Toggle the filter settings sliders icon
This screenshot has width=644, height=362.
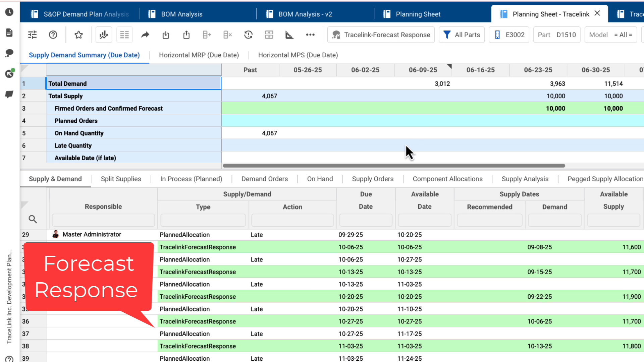(32, 35)
